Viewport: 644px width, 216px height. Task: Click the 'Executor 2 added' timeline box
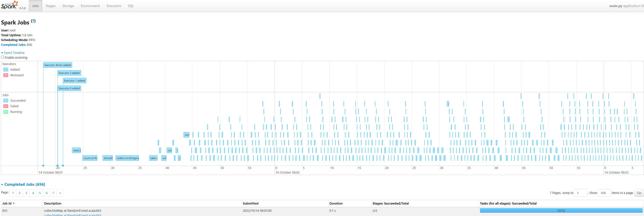[x=69, y=73]
